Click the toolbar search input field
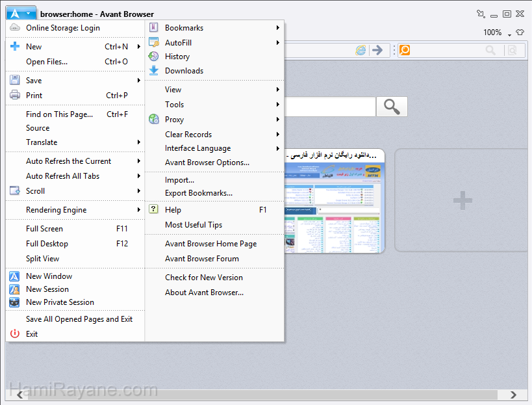 [x=447, y=50]
